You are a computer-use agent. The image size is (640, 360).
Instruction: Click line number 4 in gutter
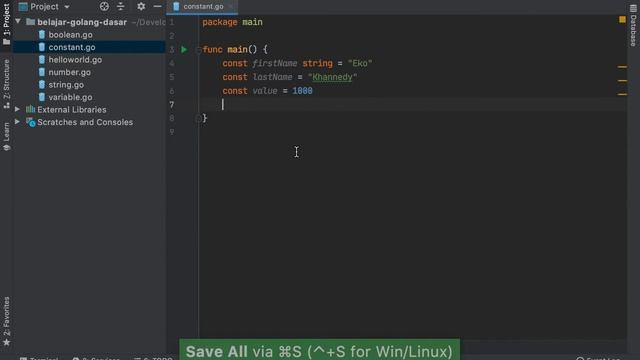coord(172,63)
